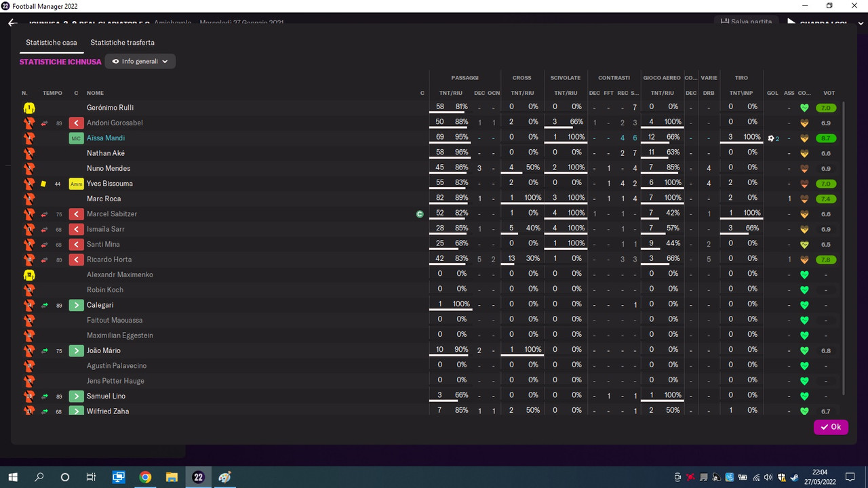Click the substituted-on icon for João Mário
The image size is (868, 488).
point(77,350)
